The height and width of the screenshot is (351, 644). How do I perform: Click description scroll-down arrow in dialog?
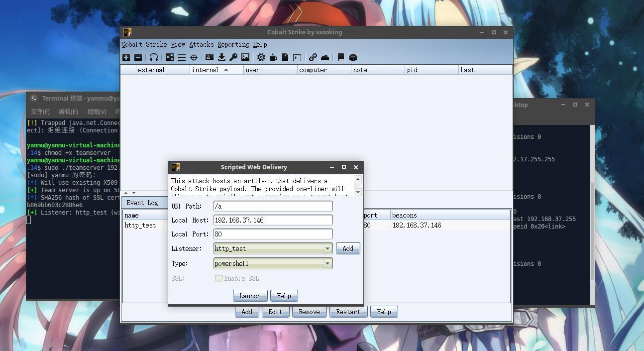click(x=358, y=192)
